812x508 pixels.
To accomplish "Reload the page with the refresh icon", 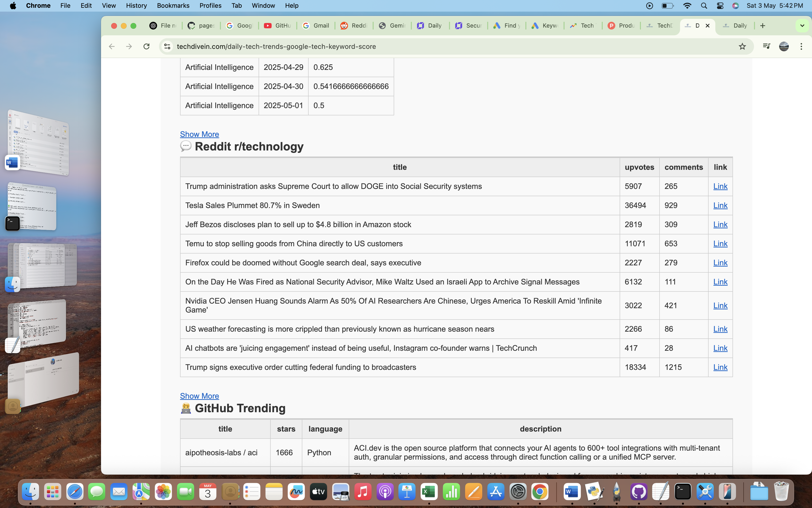I will pyautogui.click(x=146, y=46).
